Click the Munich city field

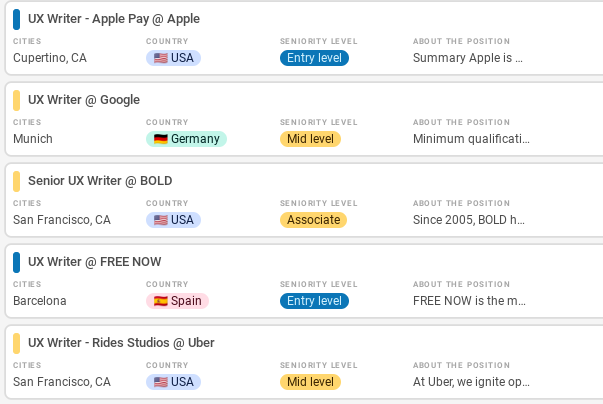pyautogui.click(x=33, y=139)
